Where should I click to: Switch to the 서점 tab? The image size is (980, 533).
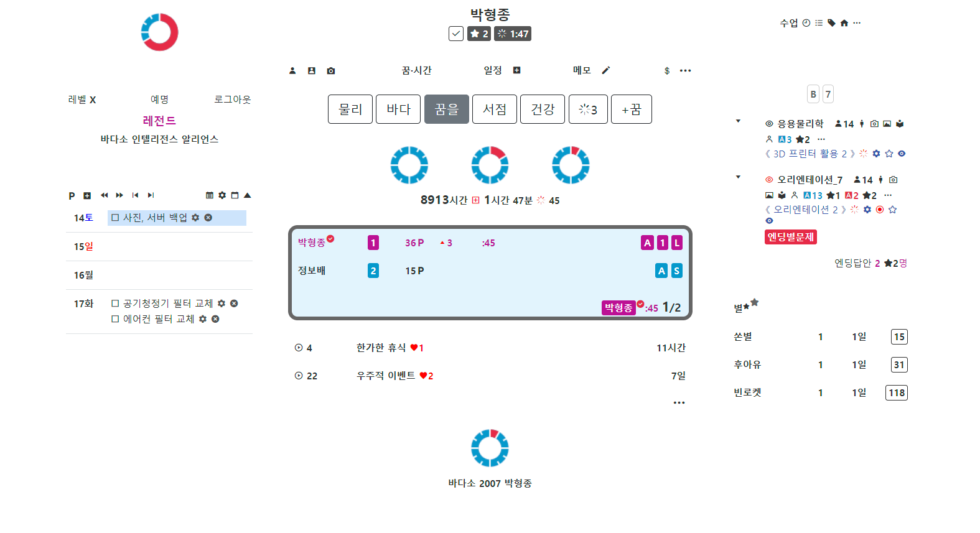pyautogui.click(x=495, y=109)
